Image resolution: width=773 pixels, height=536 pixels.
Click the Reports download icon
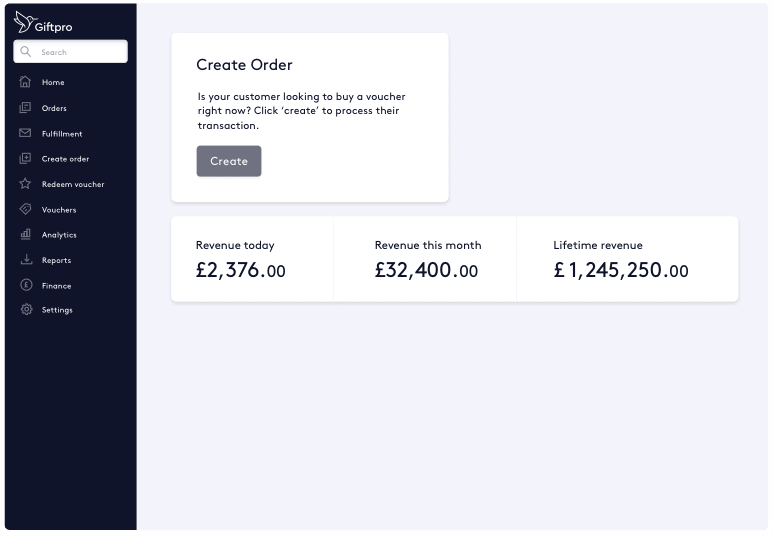(x=26, y=260)
